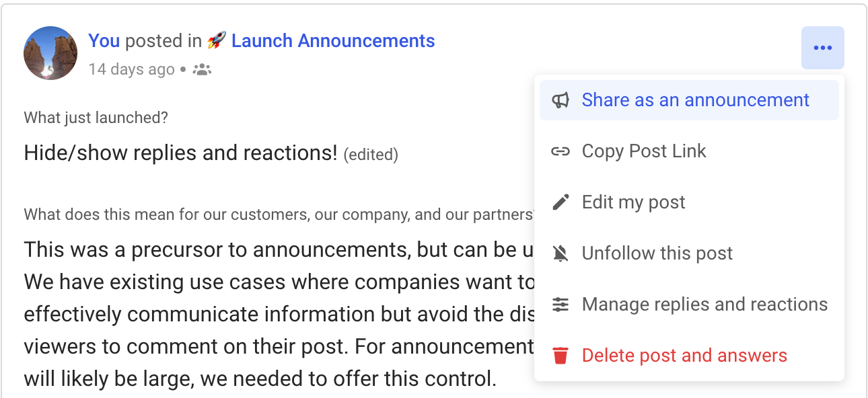Click the poster's profile picture
The image size is (868, 398).
pos(50,52)
